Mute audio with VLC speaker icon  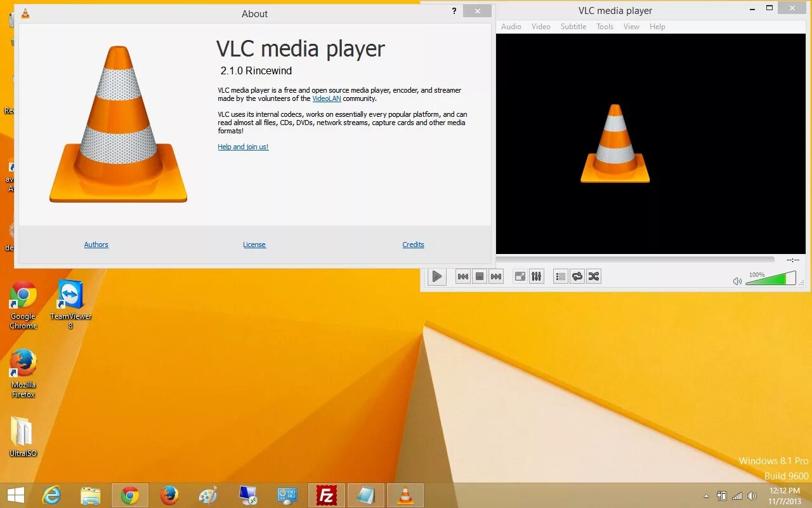click(x=737, y=281)
